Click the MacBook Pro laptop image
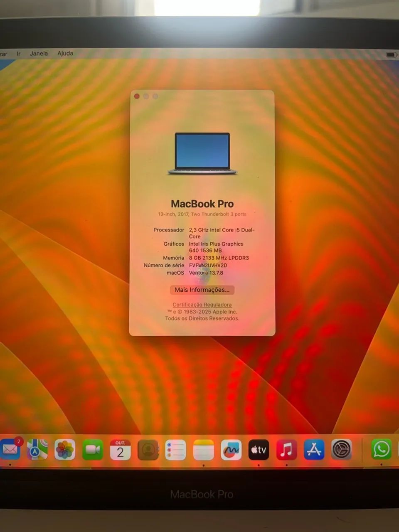 point(202,153)
